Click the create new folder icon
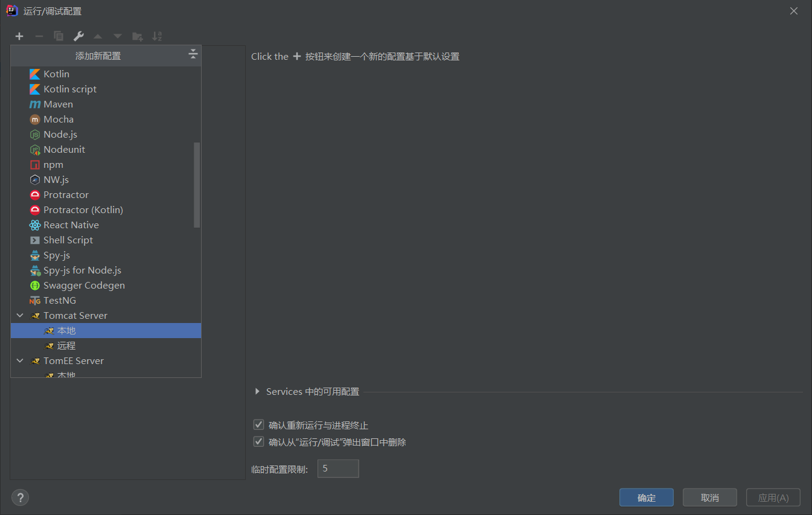The image size is (812, 515). point(138,36)
